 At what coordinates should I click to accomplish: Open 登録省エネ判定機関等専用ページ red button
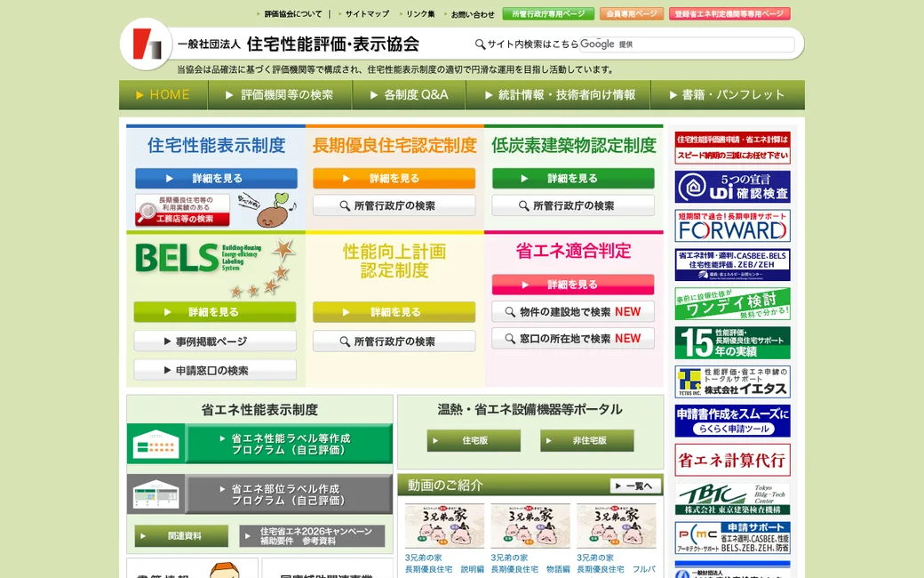[x=729, y=13]
